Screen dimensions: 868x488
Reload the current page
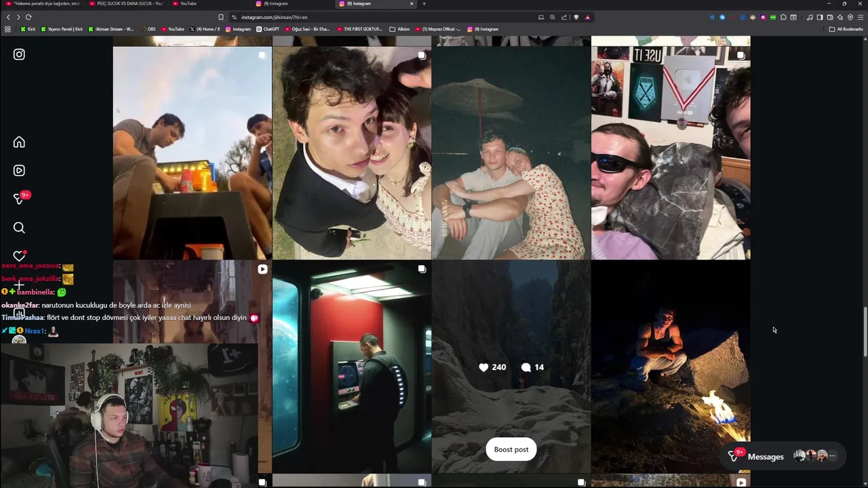coord(28,17)
